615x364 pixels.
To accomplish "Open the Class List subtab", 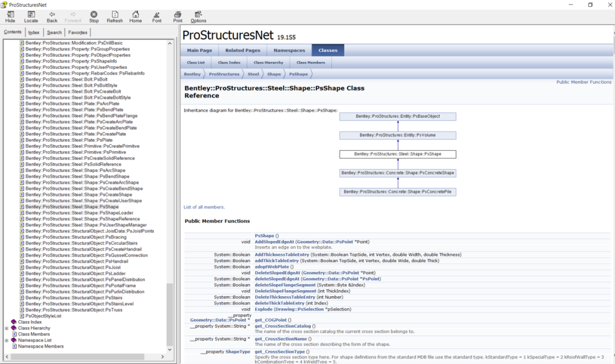I will pos(196,63).
